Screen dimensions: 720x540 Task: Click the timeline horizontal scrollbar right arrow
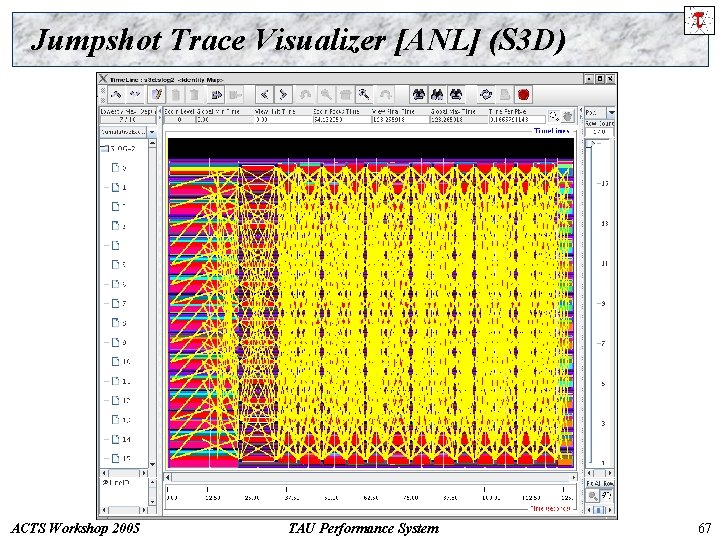pyautogui.click(x=574, y=478)
